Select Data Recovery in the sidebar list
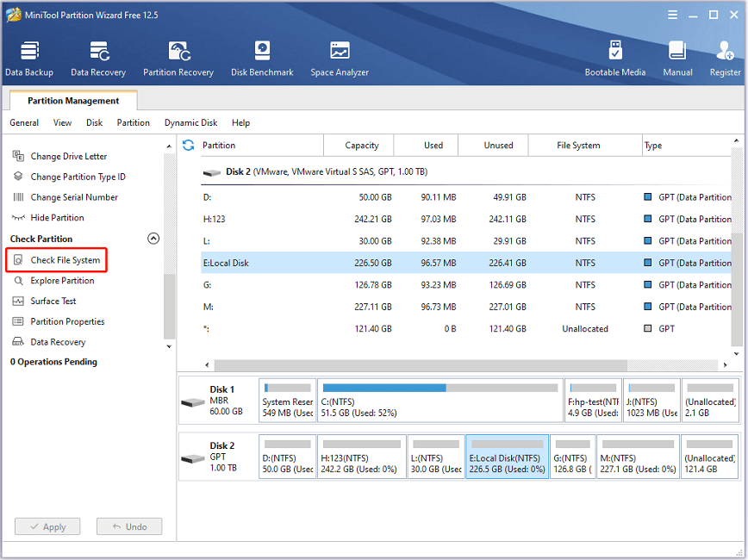This screenshot has width=748, height=560. coord(58,342)
